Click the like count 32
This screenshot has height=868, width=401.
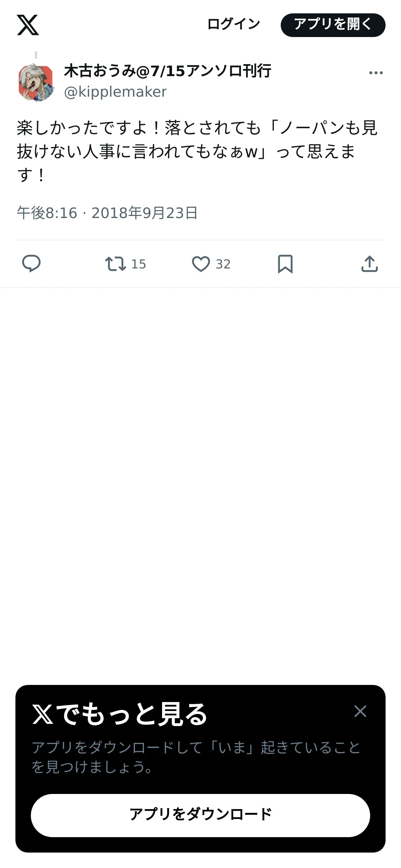223,264
